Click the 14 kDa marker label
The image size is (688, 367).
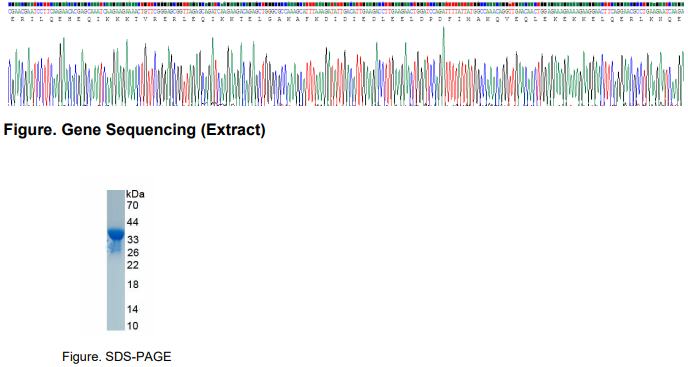tap(133, 309)
